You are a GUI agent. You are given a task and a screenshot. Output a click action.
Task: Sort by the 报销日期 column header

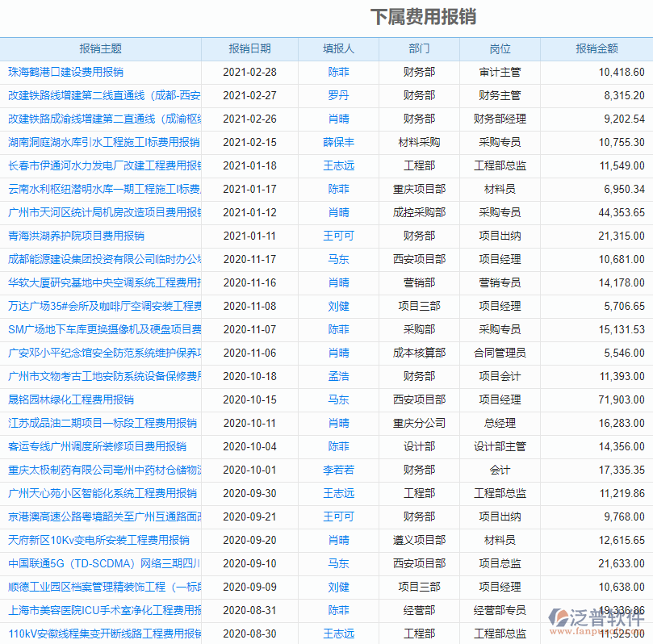click(x=249, y=49)
